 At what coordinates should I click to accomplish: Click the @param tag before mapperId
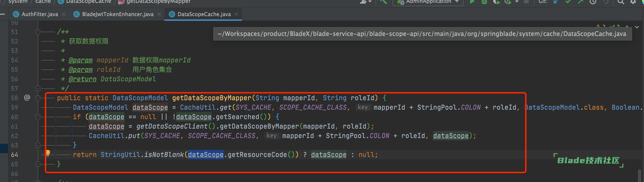[x=81, y=60]
